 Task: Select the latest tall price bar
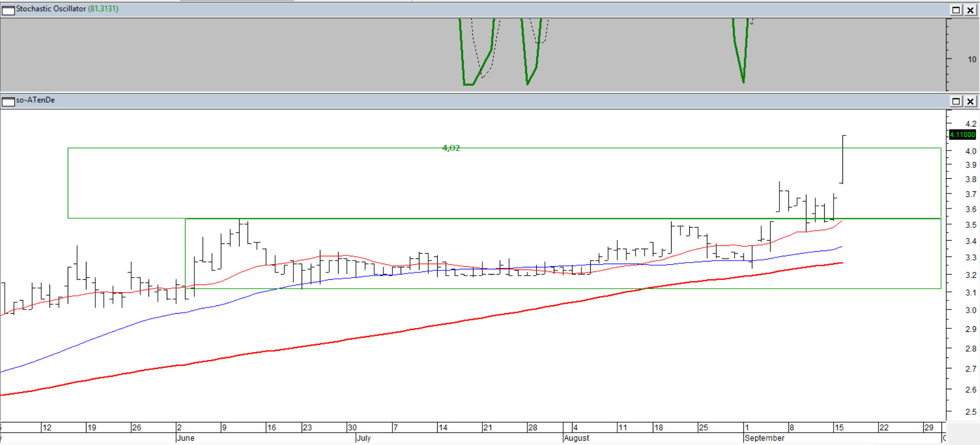[x=843, y=159]
